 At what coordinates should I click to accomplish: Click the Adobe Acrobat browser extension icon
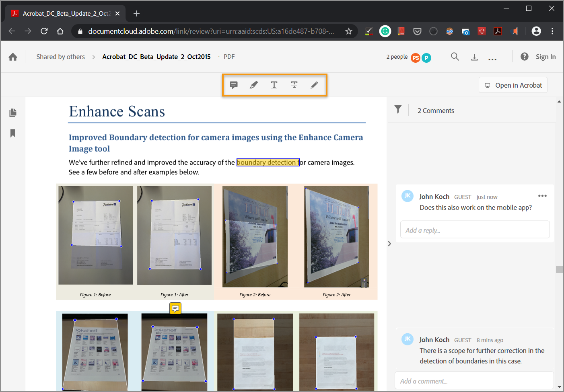(498, 31)
